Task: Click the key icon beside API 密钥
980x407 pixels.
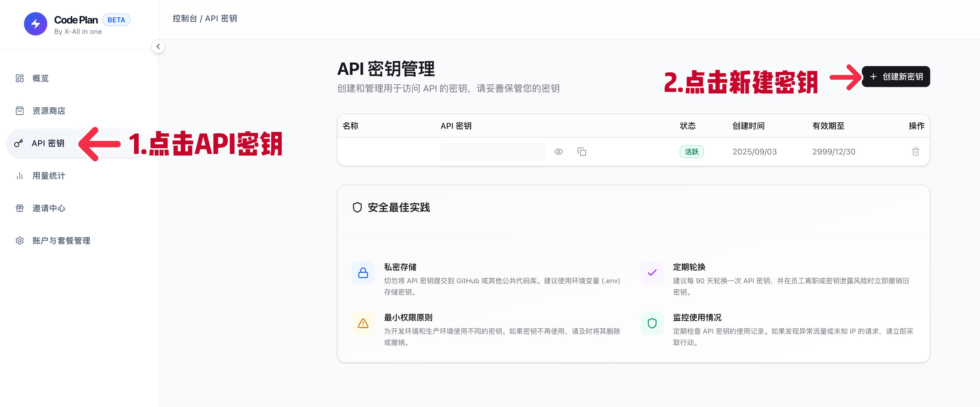Action: point(18,143)
